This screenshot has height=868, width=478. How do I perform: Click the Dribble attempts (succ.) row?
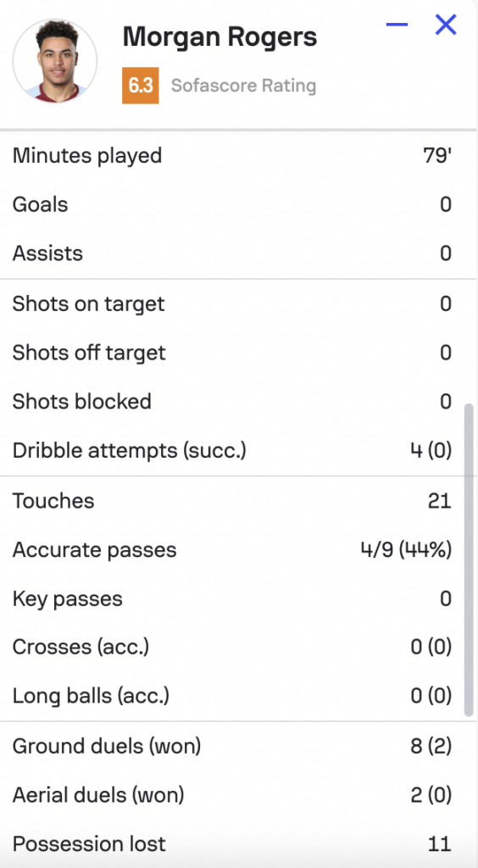(x=232, y=450)
